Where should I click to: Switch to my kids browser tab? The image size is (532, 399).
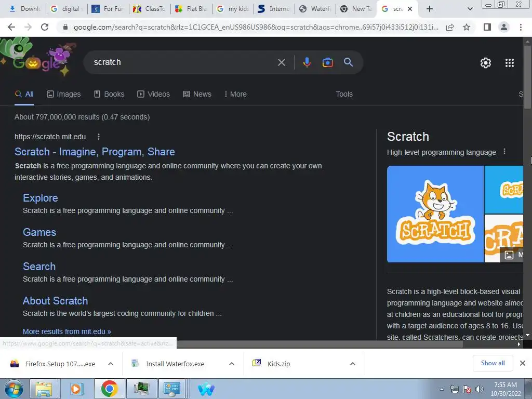(x=233, y=9)
